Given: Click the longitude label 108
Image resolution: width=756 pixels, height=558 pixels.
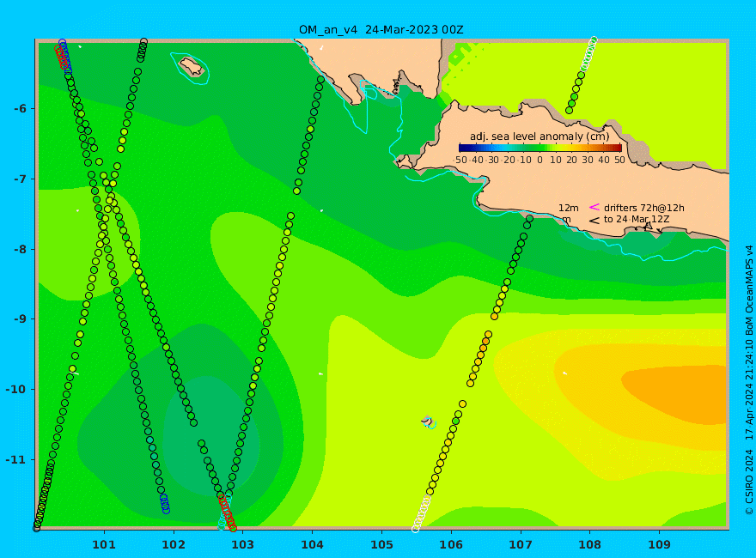Looking at the screenshot, I should click(x=589, y=544).
